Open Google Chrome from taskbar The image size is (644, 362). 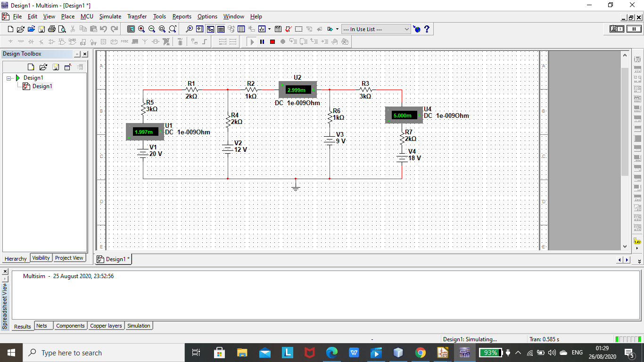pos(421,353)
